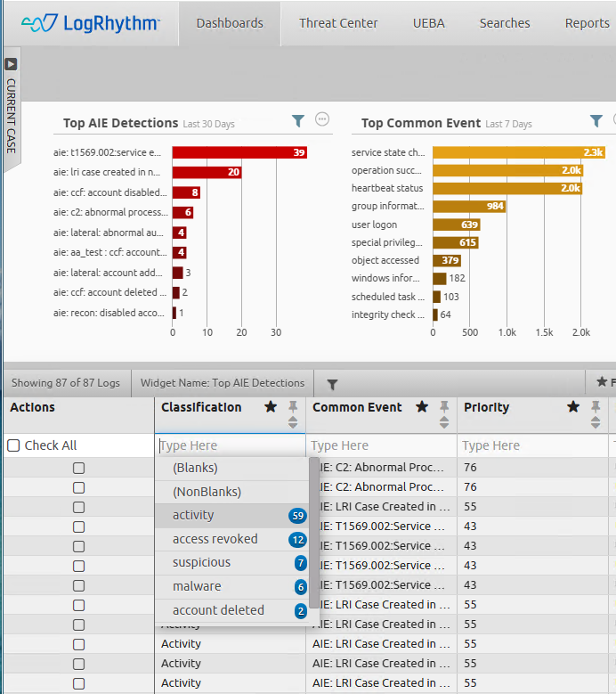Choose 'access revoked' in the filter dropdown
Screen dimensions: 616x694
(x=215, y=539)
